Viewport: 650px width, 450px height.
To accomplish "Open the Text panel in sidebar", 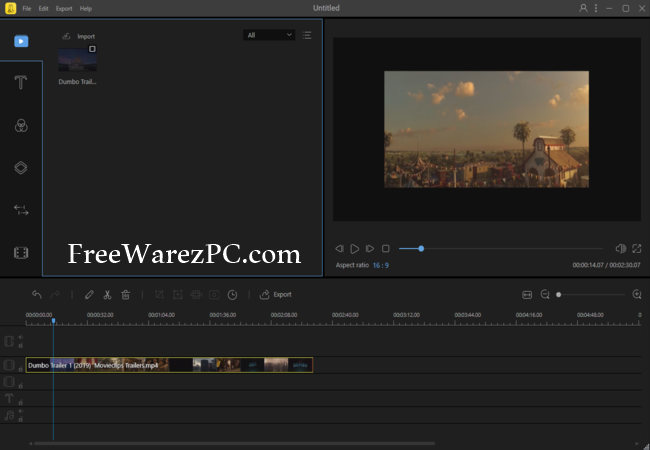I will pos(21,82).
